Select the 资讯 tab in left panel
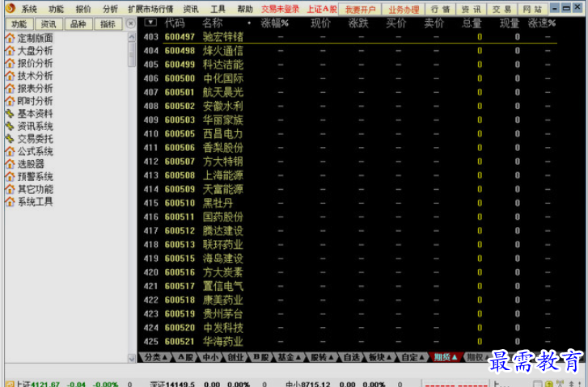This screenshot has height=387, width=588. [49, 24]
